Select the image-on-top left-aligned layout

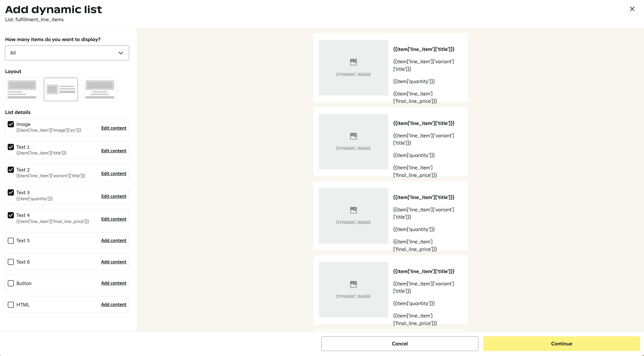click(22, 89)
